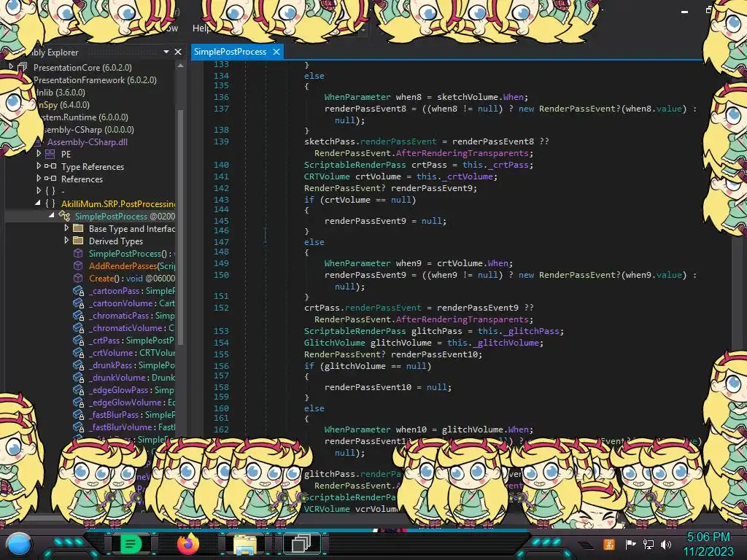Open the Help menu
This screenshot has width=747, height=560.
pos(201,28)
